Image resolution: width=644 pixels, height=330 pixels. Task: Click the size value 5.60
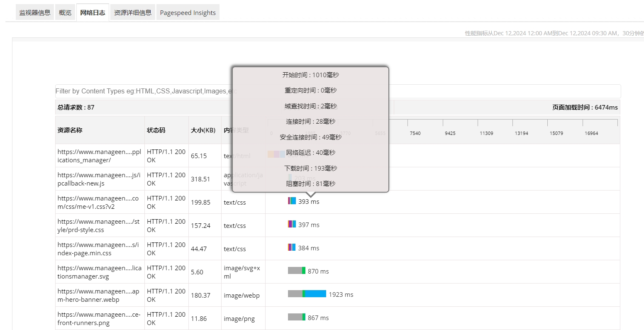(x=197, y=272)
